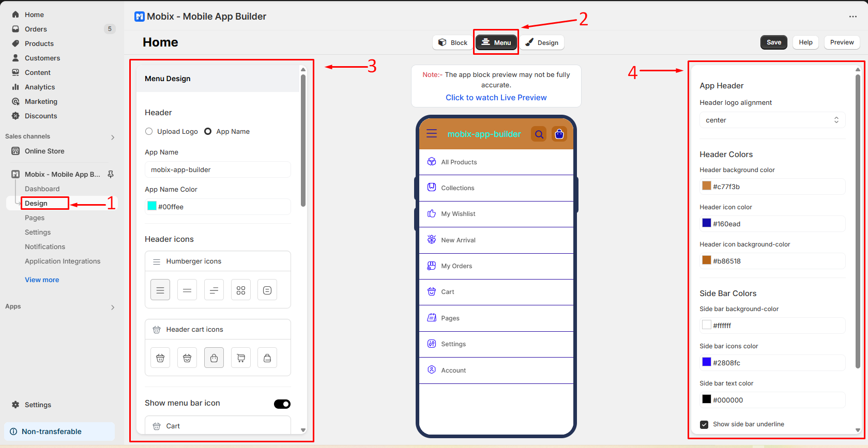Viewport: 868px width, 448px height.
Task: Click the Menu Design panel scrollbar
Action: point(303,141)
